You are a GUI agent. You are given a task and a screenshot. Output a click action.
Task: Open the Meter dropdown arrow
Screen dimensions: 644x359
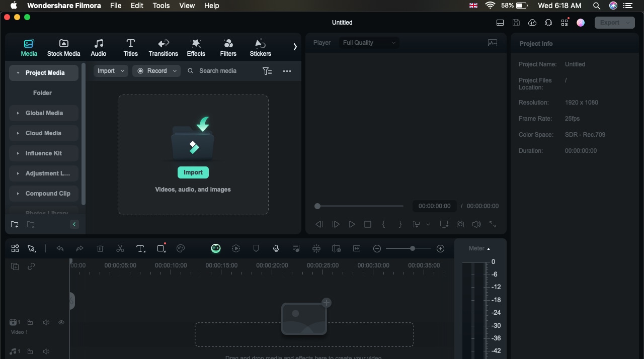click(x=489, y=249)
